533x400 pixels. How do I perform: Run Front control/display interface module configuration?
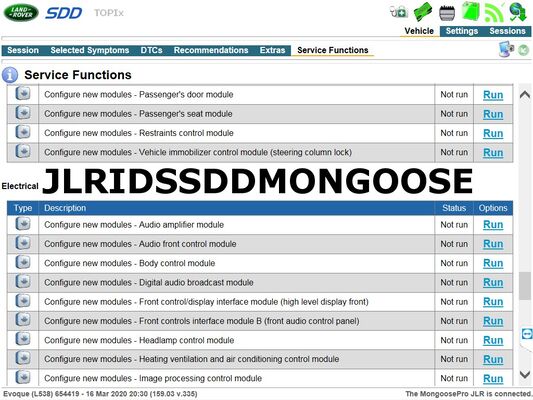pos(493,302)
